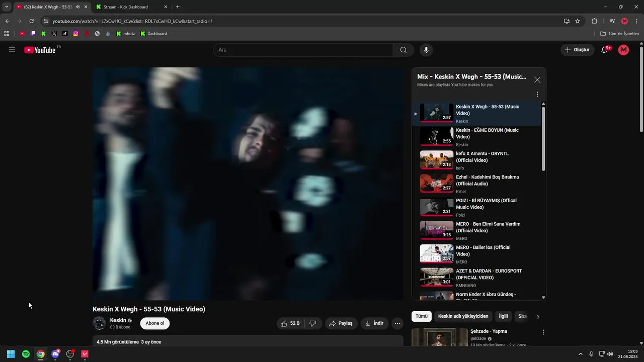
Task: Click the browser address bar URL
Action: pos(133,21)
